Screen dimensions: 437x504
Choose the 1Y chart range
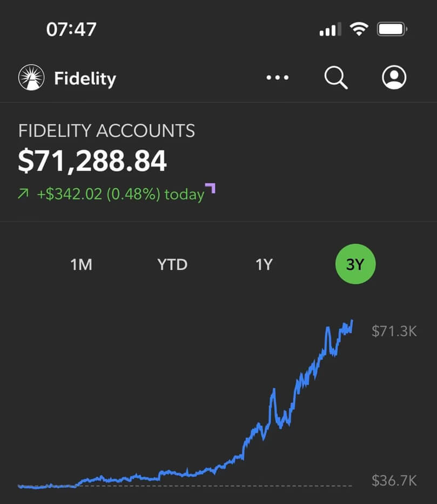pyautogui.click(x=264, y=264)
